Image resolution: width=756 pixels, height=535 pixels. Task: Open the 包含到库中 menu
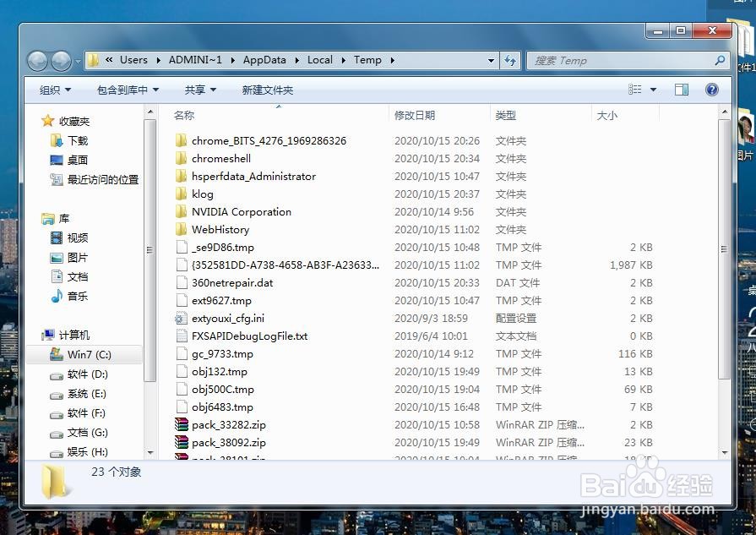click(x=128, y=90)
